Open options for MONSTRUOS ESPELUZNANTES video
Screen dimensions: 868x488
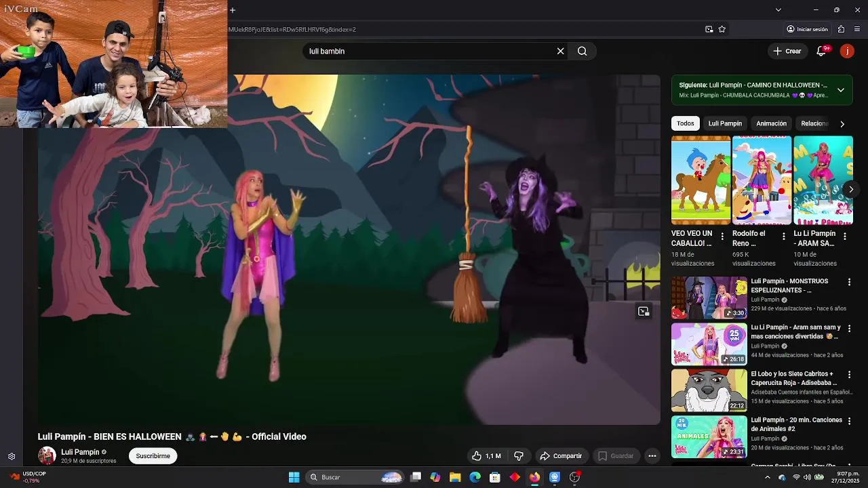[x=849, y=282]
